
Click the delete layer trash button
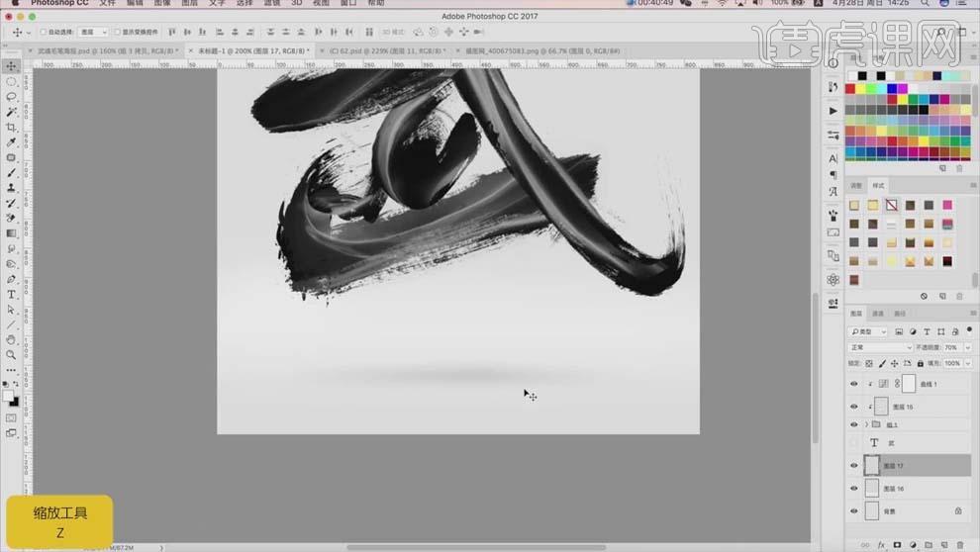click(x=960, y=545)
